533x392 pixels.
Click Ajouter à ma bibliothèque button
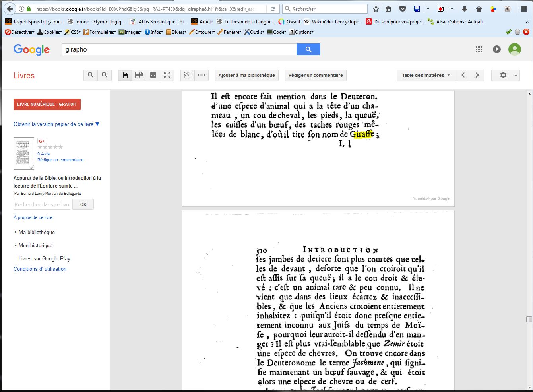[x=246, y=75]
